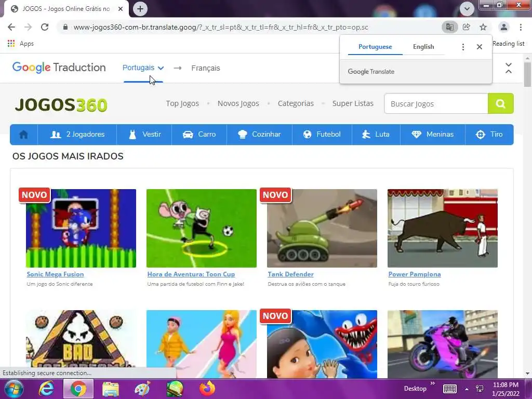The width and height of the screenshot is (532, 399).
Task: Click the fashion runway game thumbnail
Action: pyautogui.click(x=202, y=344)
